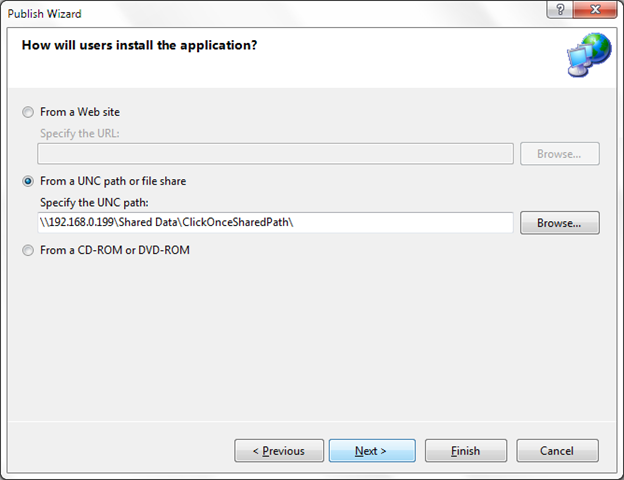Click the 'Specify the URL:' label
624x480 pixels.
(x=78, y=133)
